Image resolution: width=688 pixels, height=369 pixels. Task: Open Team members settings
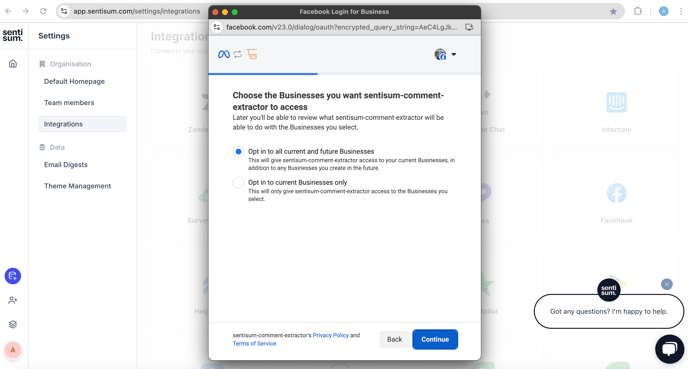click(x=69, y=103)
